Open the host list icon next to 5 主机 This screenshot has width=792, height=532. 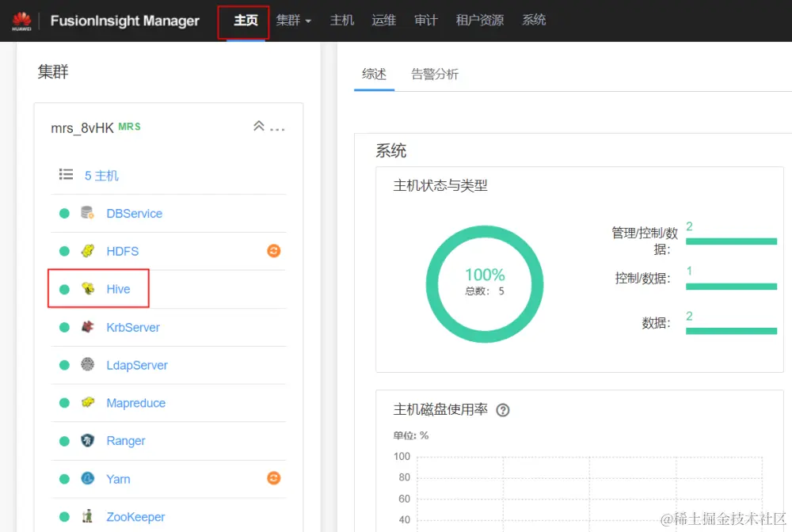(x=66, y=175)
